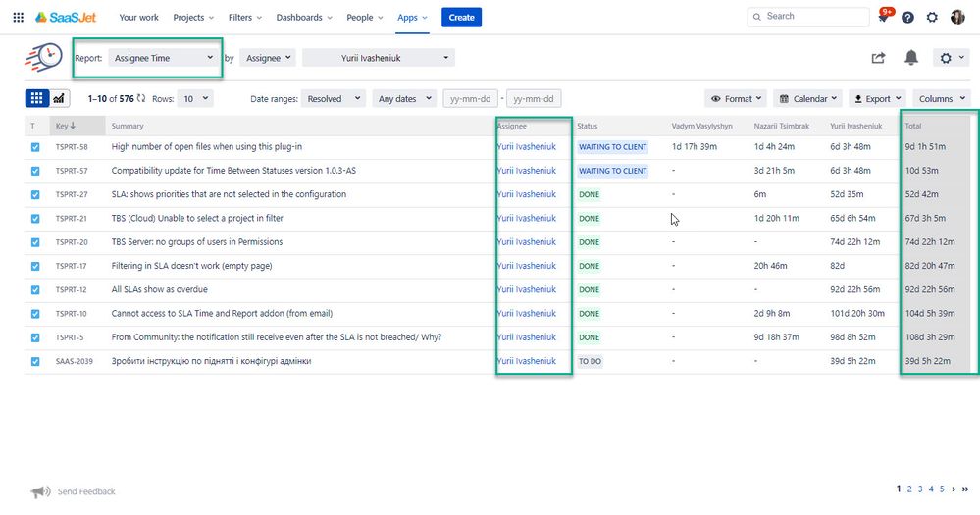980x515 pixels.
Task: Open the Yurii Ivasheniuk assignee link for TSPRT-27
Action: 526,194
